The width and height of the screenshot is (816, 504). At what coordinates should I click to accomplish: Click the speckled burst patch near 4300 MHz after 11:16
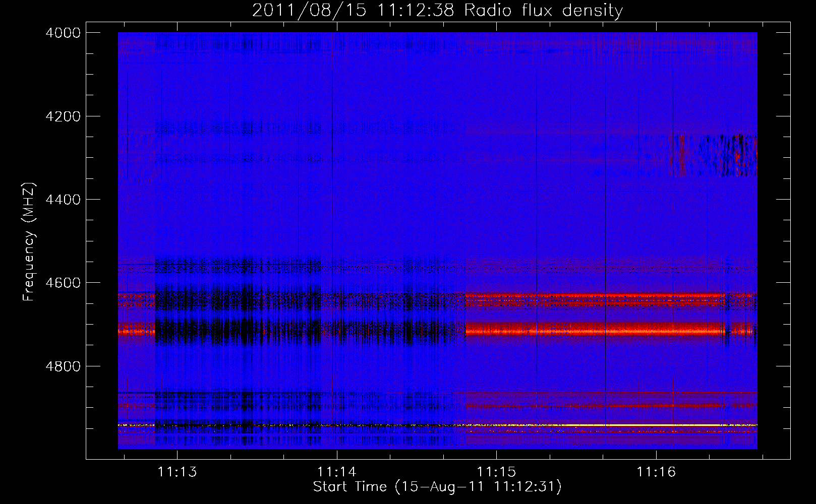[x=713, y=155]
